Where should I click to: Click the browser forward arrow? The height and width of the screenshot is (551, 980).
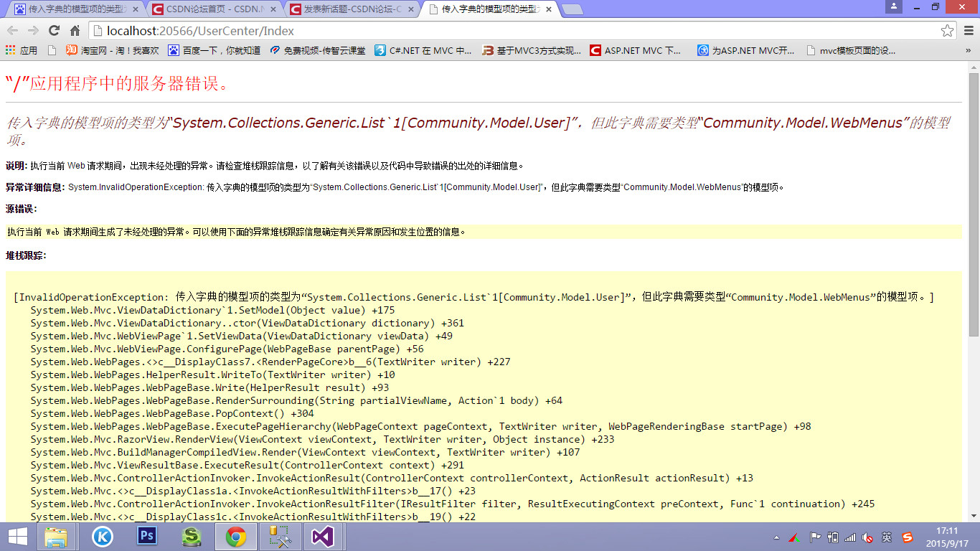pos(33,31)
